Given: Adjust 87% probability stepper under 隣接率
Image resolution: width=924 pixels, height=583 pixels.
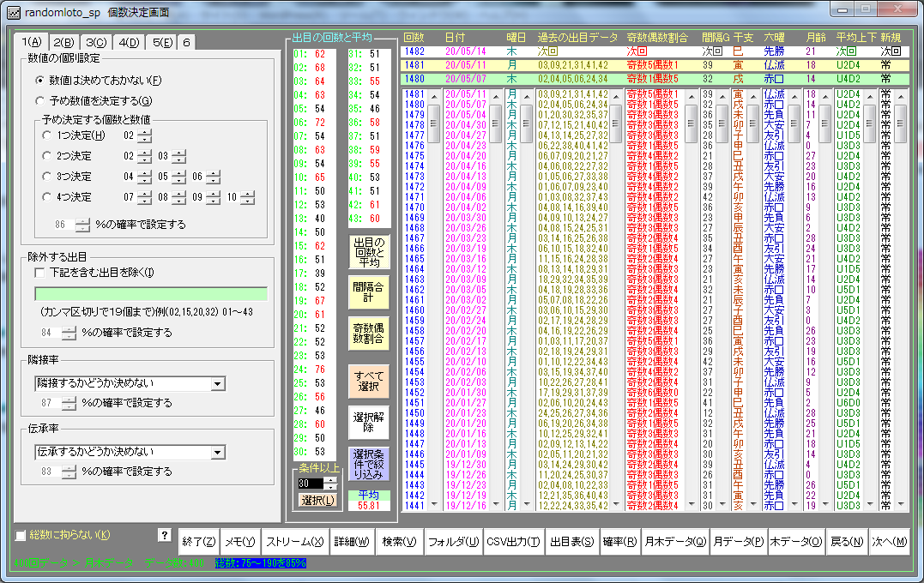Looking at the screenshot, I should [69, 404].
